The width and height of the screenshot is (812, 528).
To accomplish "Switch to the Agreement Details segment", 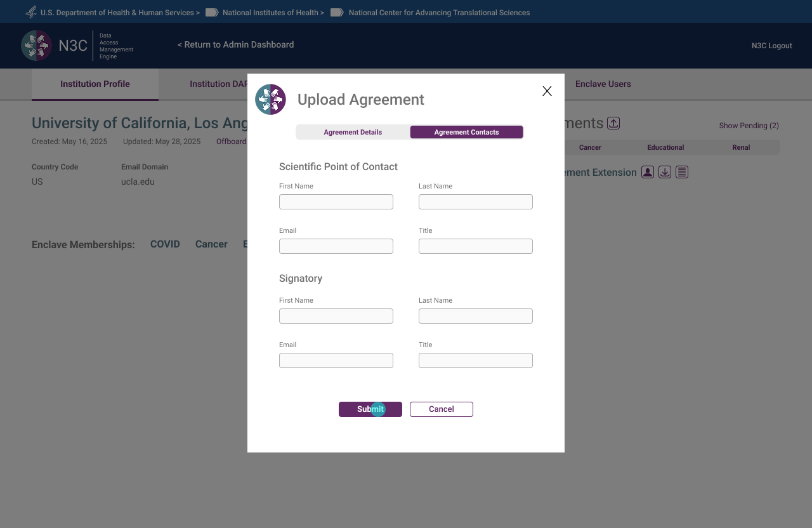I will (x=353, y=132).
